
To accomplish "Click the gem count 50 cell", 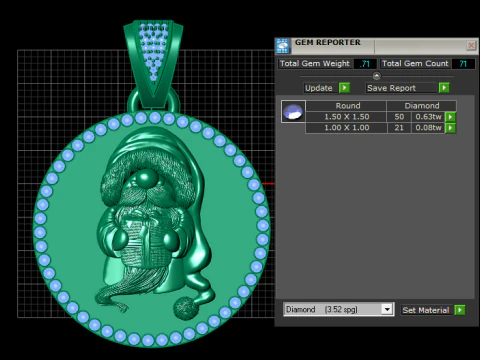I will 399,117.
